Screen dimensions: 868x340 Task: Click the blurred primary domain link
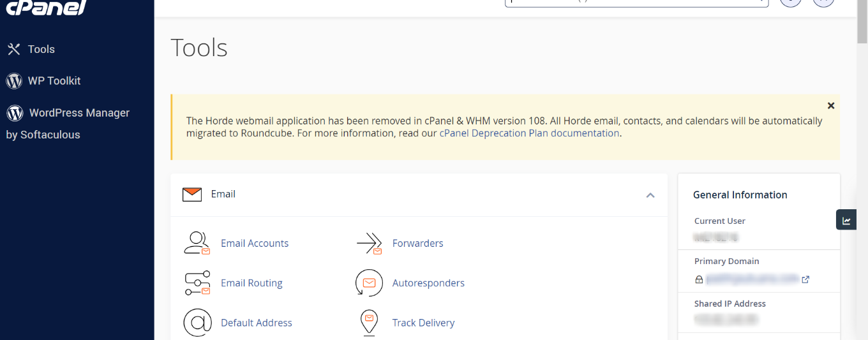tap(752, 279)
